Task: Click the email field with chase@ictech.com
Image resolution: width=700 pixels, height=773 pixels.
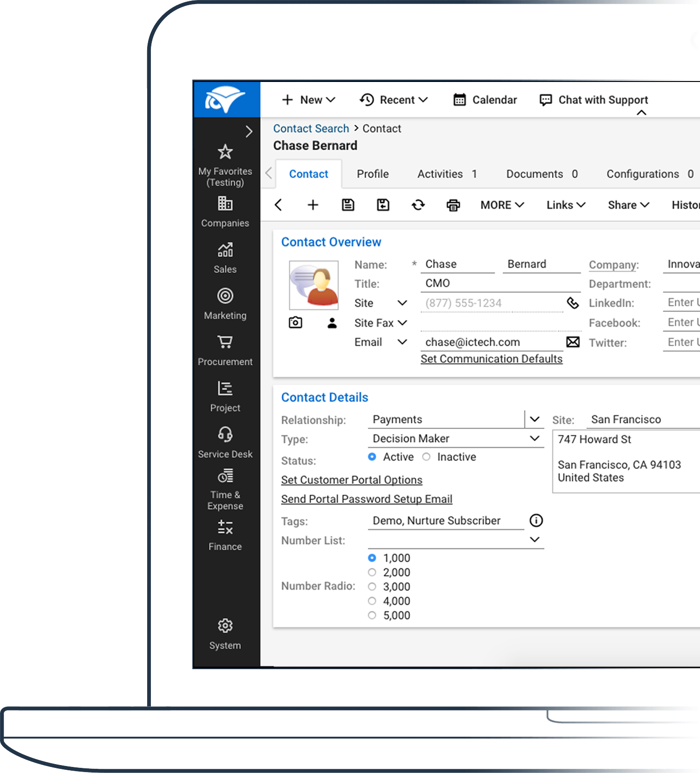Action: click(491, 342)
